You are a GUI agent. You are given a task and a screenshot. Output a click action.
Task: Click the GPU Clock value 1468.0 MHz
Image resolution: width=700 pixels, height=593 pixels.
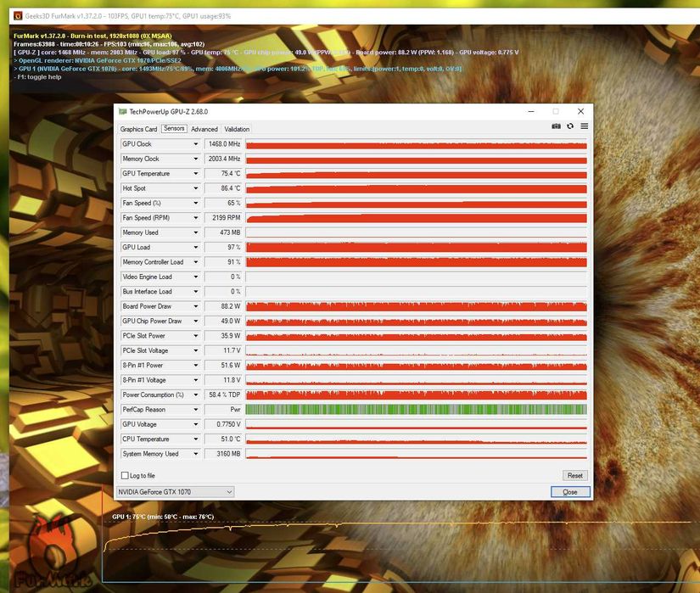223,144
